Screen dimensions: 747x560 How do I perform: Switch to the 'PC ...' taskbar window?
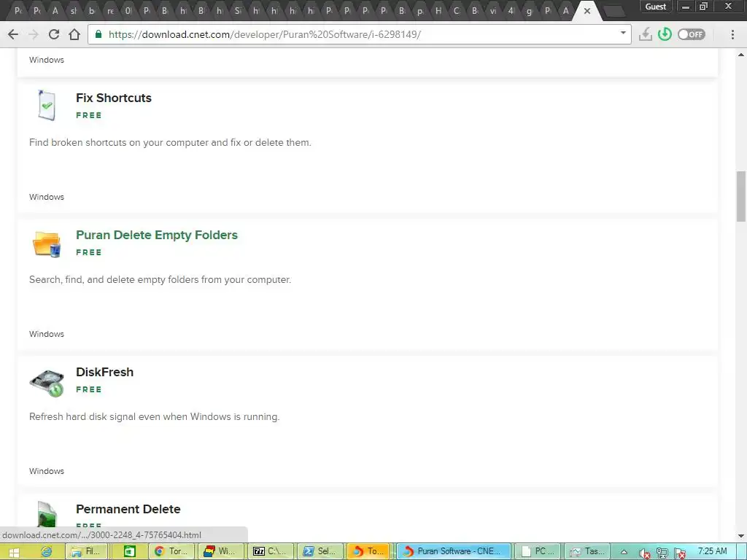538,551
